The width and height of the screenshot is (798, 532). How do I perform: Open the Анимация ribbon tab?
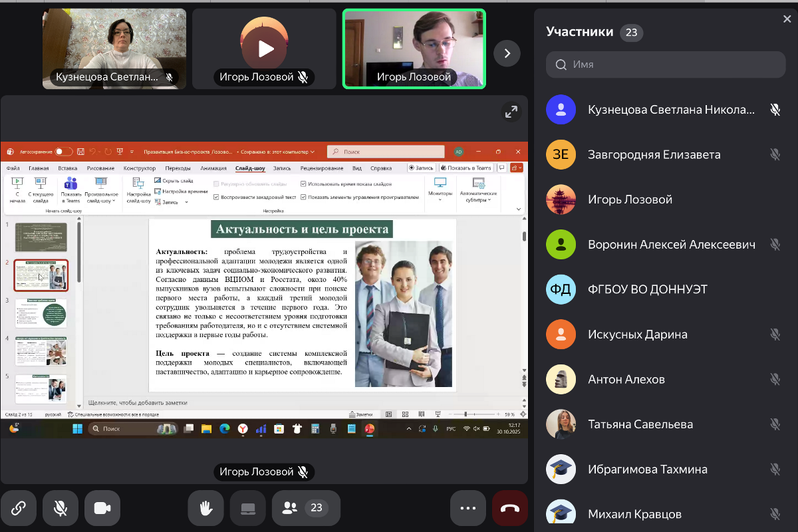[213, 168]
